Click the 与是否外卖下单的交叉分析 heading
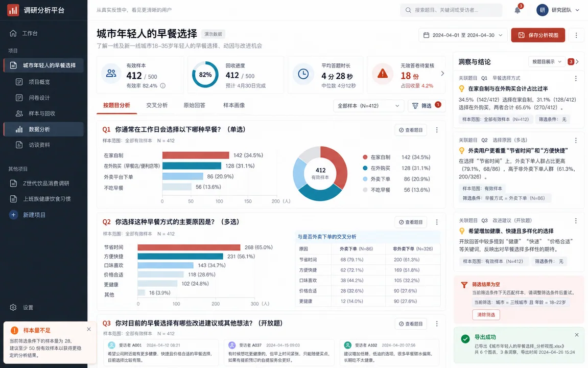 [x=327, y=237]
